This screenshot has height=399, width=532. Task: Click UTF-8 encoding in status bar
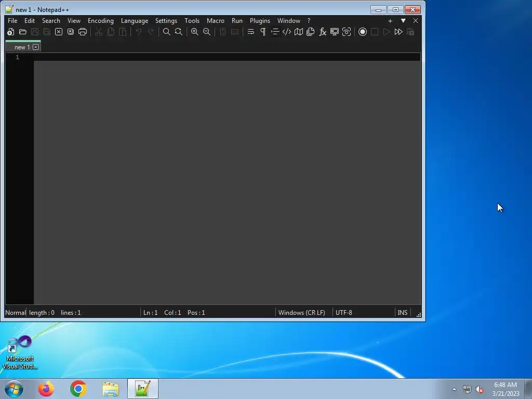344,312
